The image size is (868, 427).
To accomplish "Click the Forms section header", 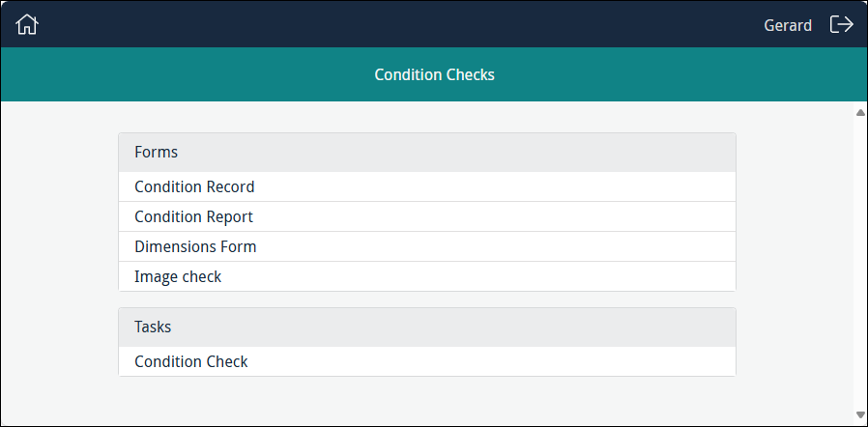I will coord(426,153).
